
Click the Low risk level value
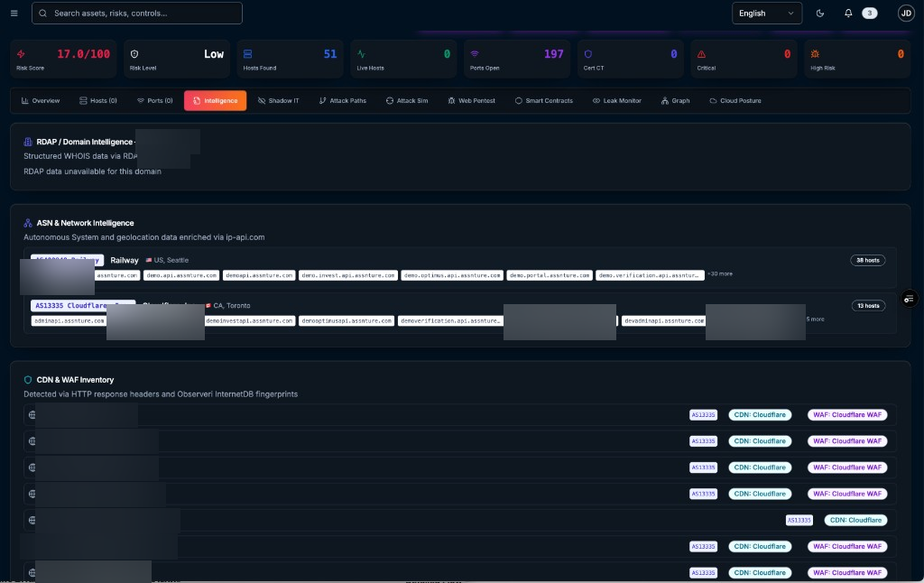tap(214, 53)
